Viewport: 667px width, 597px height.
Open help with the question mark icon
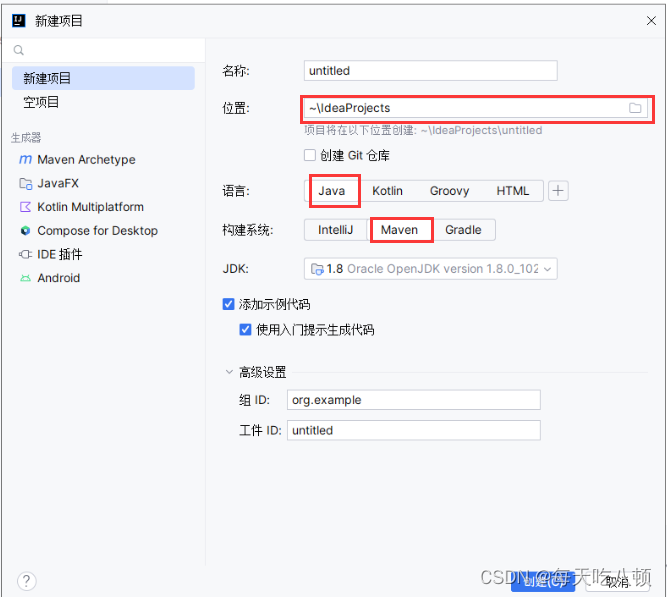pos(26,581)
